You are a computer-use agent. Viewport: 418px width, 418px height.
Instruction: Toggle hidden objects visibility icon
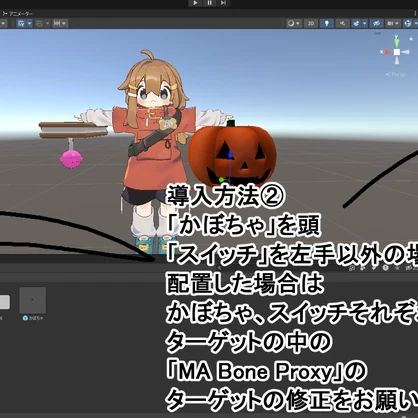pyautogui.click(x=377, y=23)
